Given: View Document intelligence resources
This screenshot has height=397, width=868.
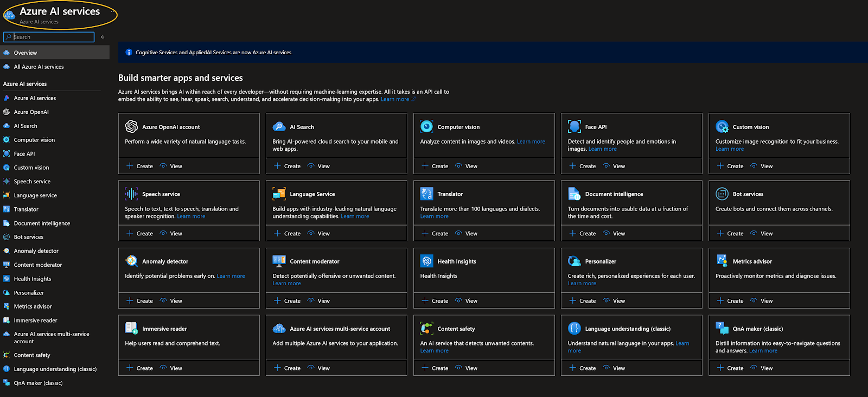Looking at the screenshot, I should (614, 233).
